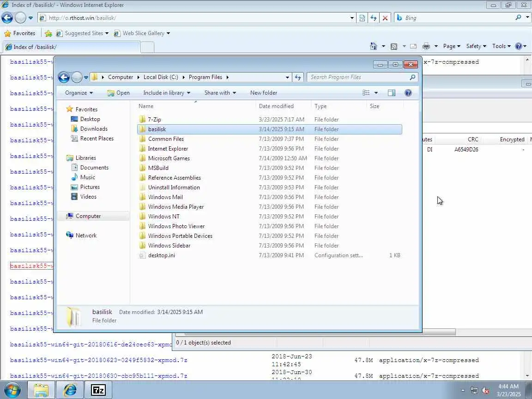Image resolution: width=532 pixels, height=399 pixels.
Task: Open Web Slice Gallery favorites link
Action: pyautogui.click(x=142, y=33)
